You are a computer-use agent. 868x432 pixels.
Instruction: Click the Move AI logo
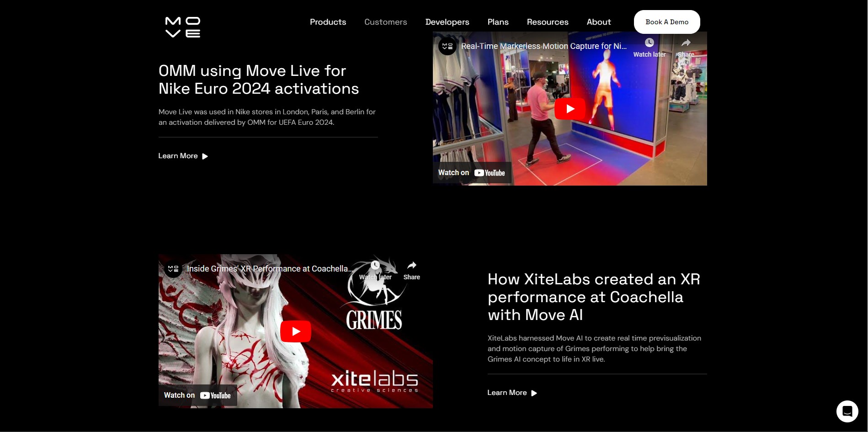coord(183,27)
